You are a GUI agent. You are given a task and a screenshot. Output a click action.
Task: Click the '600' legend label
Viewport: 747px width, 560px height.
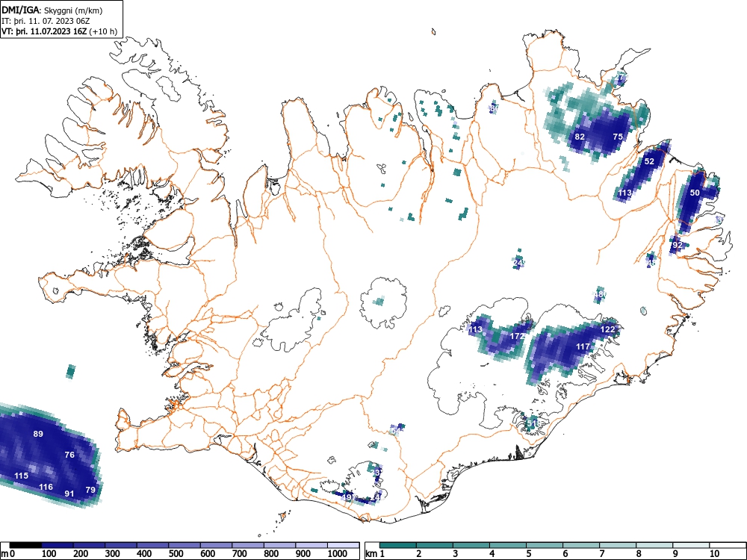[208, 554]
